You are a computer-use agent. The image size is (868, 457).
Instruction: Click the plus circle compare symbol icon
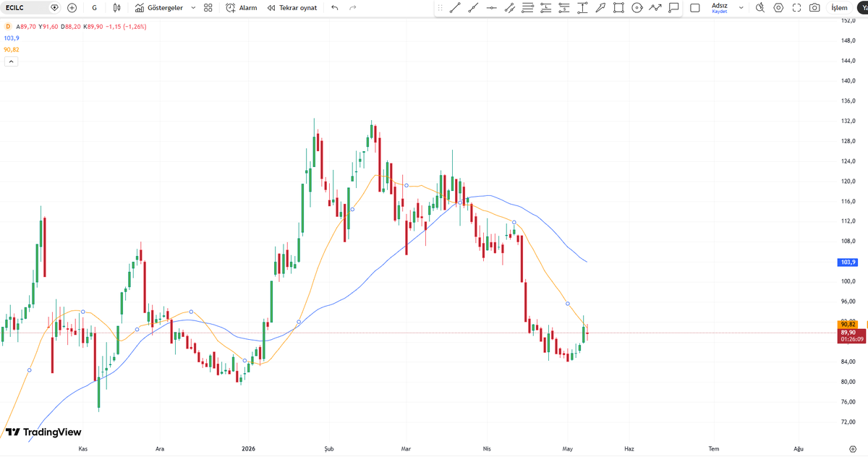click(72, 8)
